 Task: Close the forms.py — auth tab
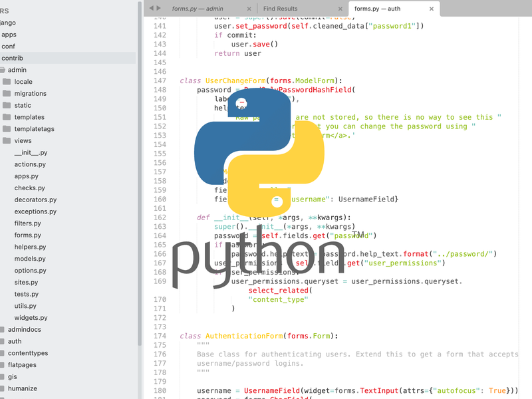click(432, 9)
